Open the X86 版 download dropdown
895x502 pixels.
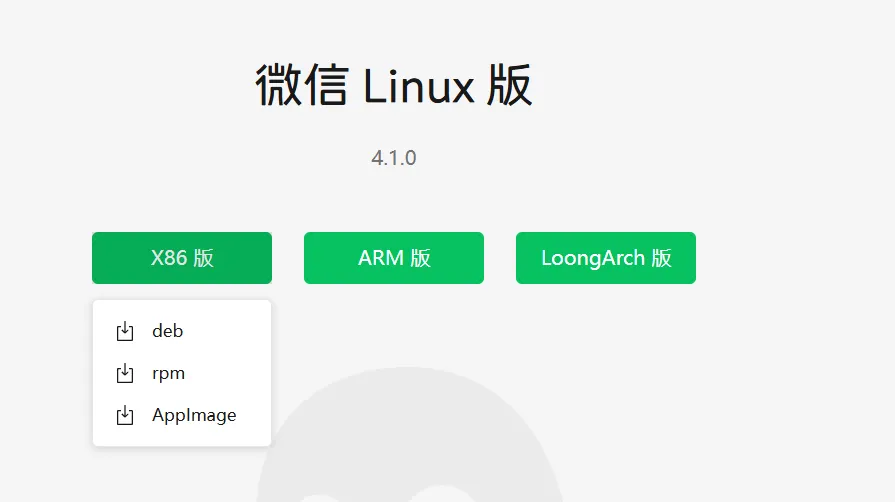pos(182,258)
